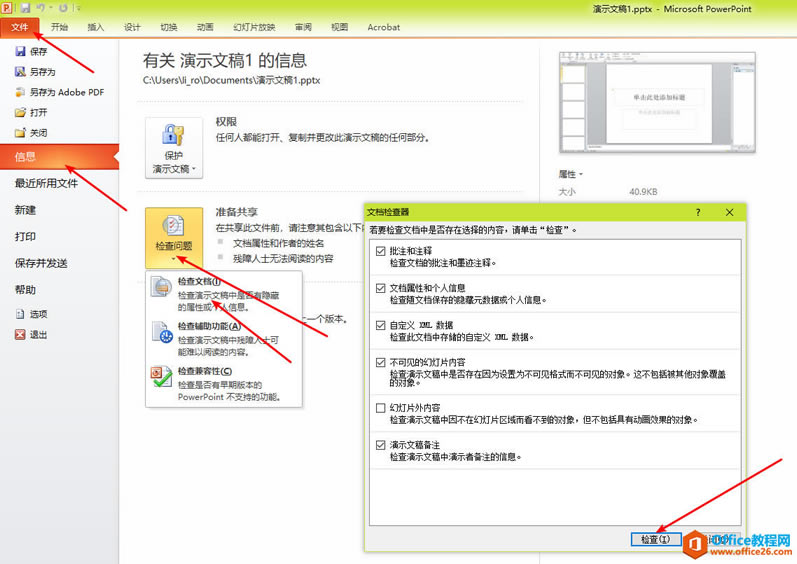The image size is (797, 564).
Task: Uncheck the 不可见的幻灯片内容 checkbox
Action: [380, 362]
